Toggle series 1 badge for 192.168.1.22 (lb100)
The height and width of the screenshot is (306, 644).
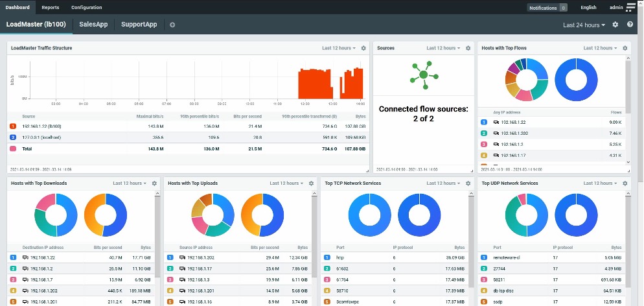point(14,126)
